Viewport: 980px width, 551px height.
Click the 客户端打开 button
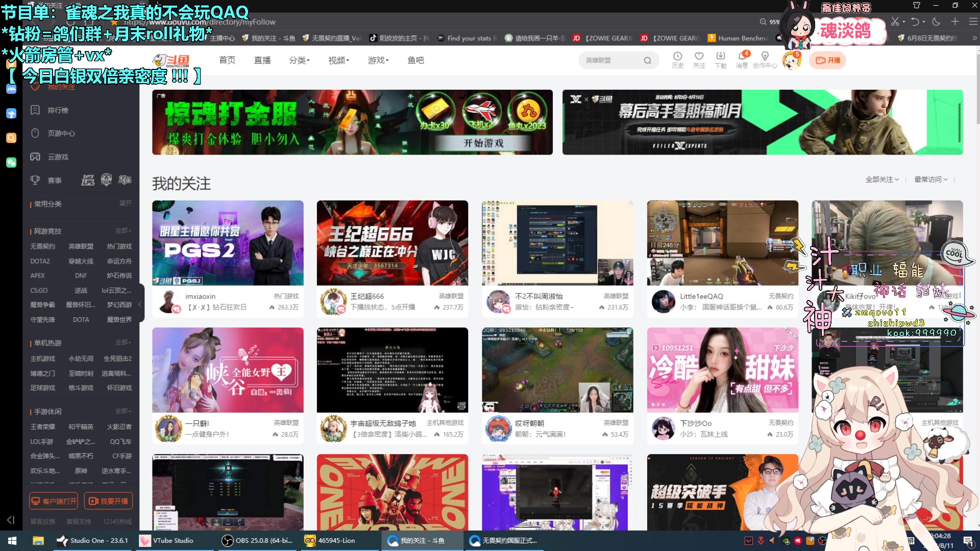pos(54,501)
